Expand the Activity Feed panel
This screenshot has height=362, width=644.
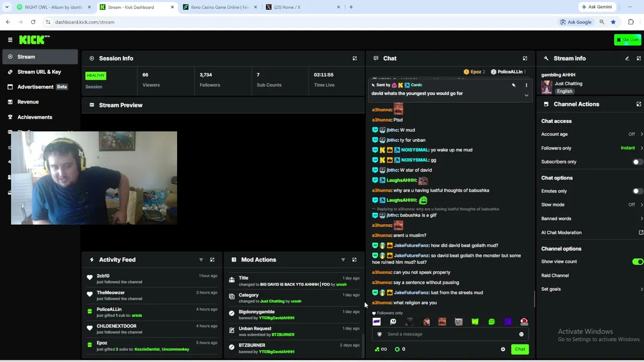pos(212,259)
